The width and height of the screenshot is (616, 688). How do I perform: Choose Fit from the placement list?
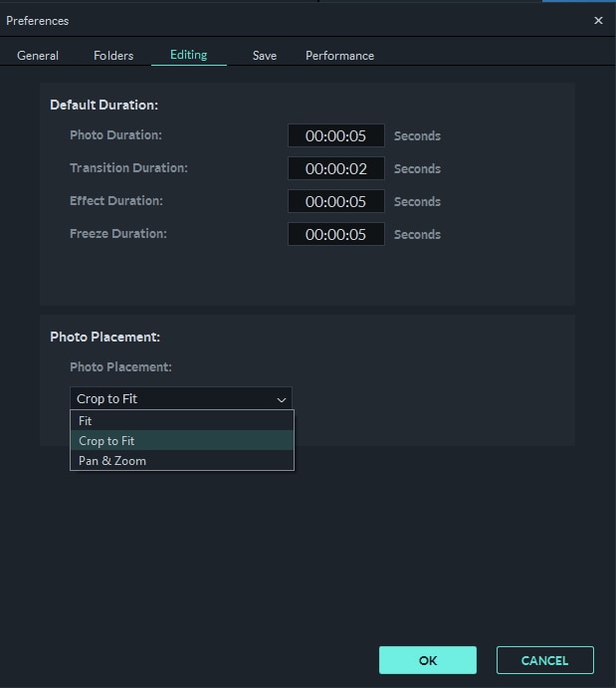pyautogui.click(x=86, y=421)
